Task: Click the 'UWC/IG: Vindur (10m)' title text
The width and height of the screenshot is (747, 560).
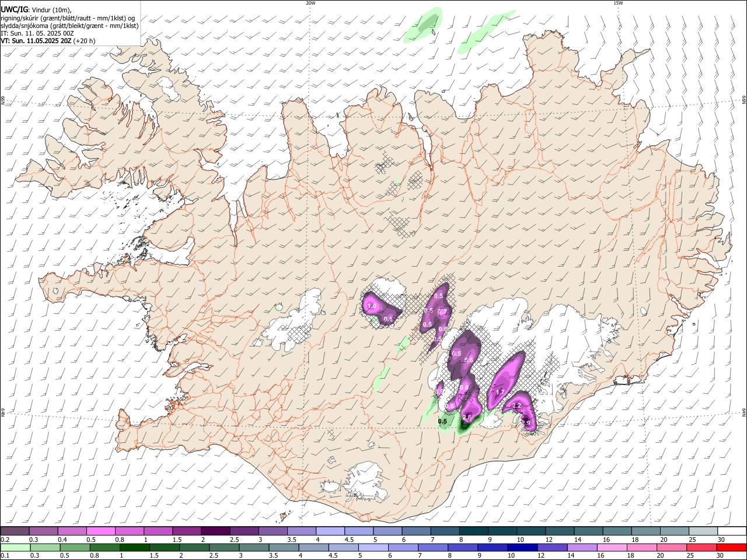Action: tap(36, 10)
